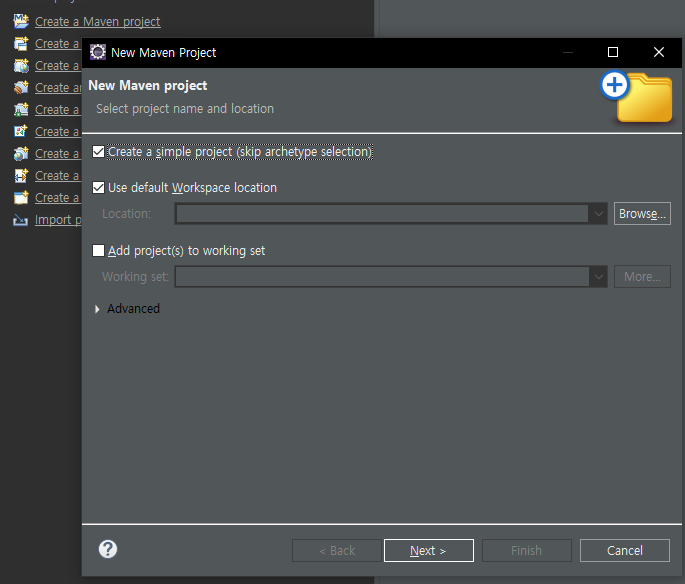Open the Create a Maven project link

click(97, 21)
